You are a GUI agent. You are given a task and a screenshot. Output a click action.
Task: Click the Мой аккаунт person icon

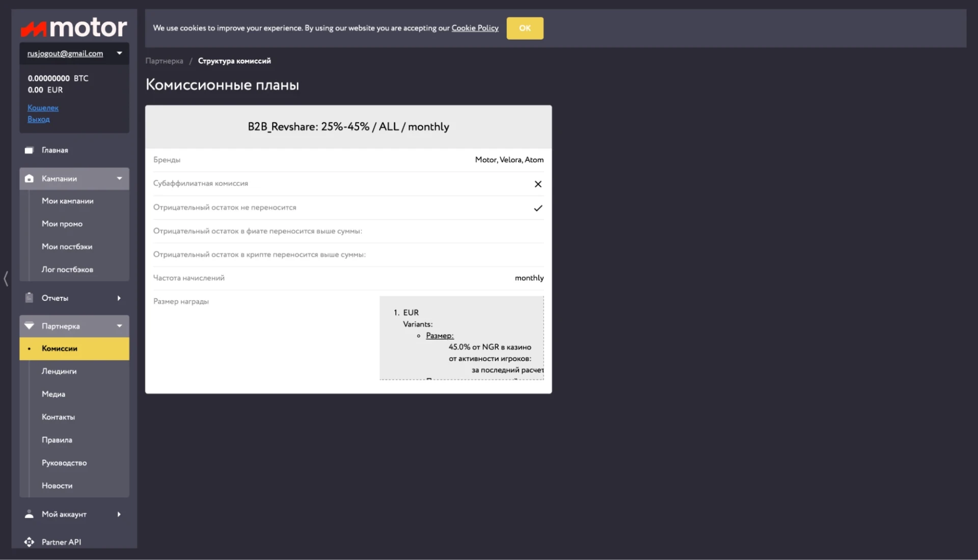(x=29, y=514)
